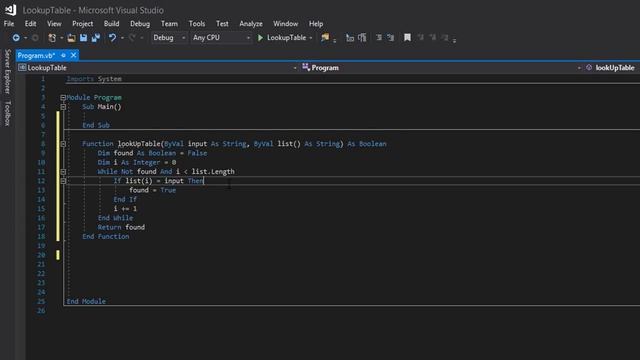
Task: Click the Previous Bookmark icon
Action: click(420, 38)
